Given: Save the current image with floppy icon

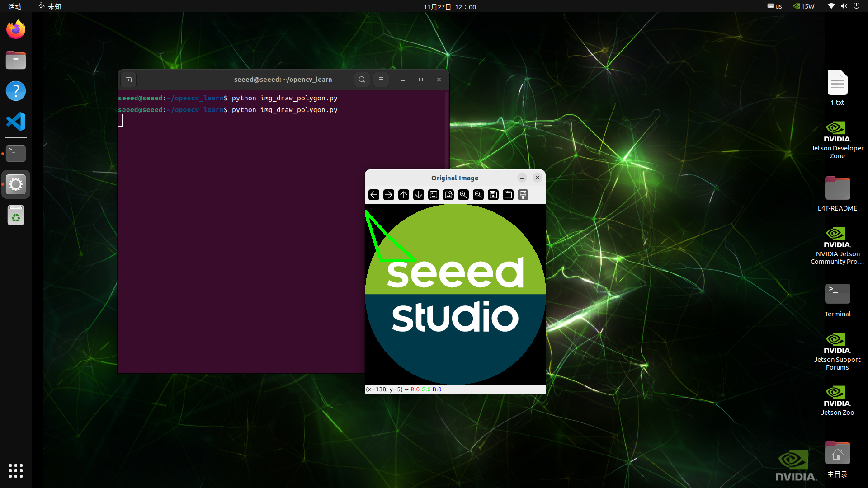Looking at the screenshot, I should coord(493,195).
